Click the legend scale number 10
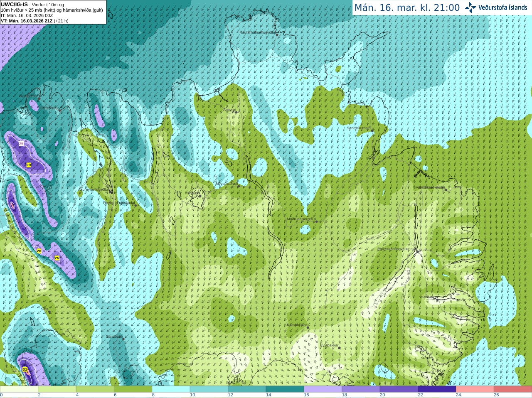The width and height of the screenshot is (532, 398). (x=192, y=395)
